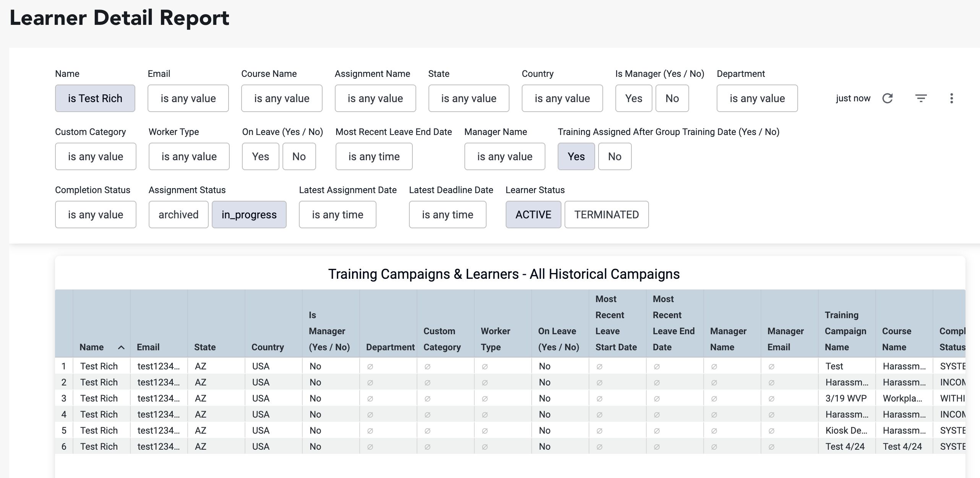
Task: Open Most Recent Leave End Date filter
Action: click(x=374, y=156)
